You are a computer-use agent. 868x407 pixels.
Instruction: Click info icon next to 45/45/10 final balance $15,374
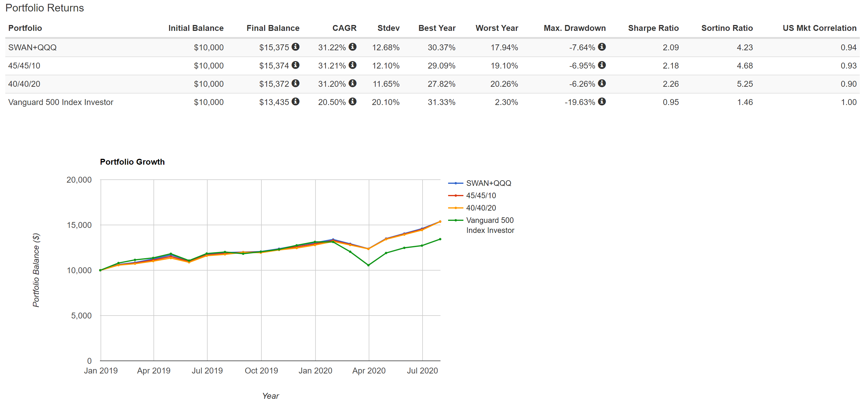296,65
